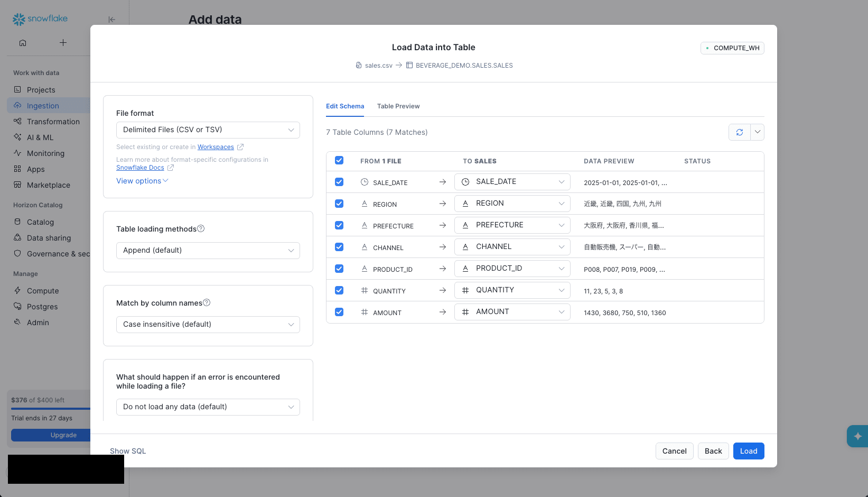Open the Append (default) loading method dropdown
Image resolution: width=868 pixels, height=497 pixels.
coord(208,251)
